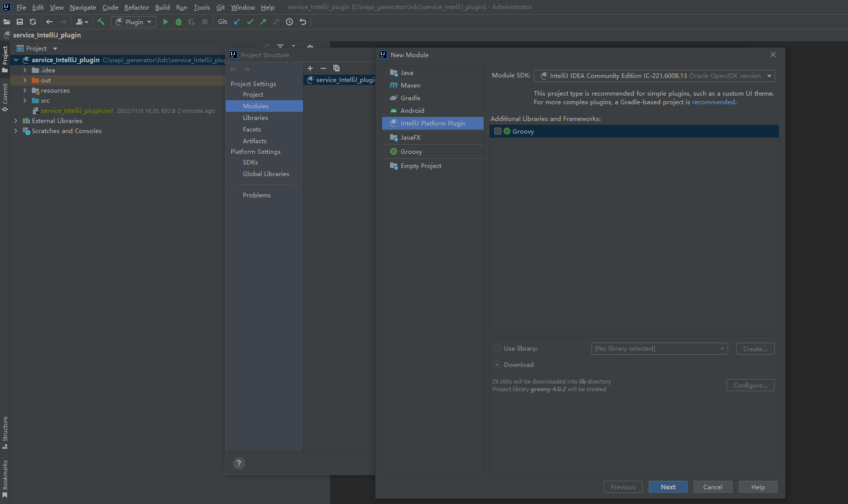This screenshot has height=504, width=848.
Task: Click the Create... library button
Action: [x=755, y=349]
